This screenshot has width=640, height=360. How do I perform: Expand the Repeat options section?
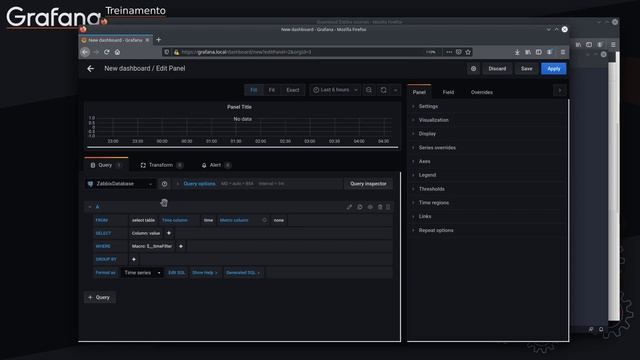436,230
